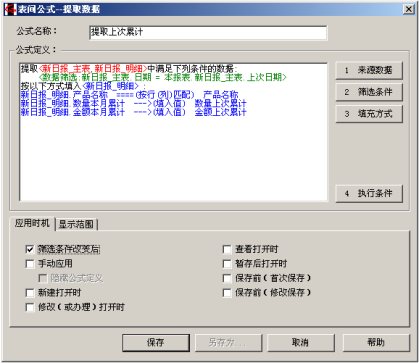The width and height of the screenshot is (419, 363).
Task: Open the 3 填充方式 step
Action: click(x=369, y=114)
